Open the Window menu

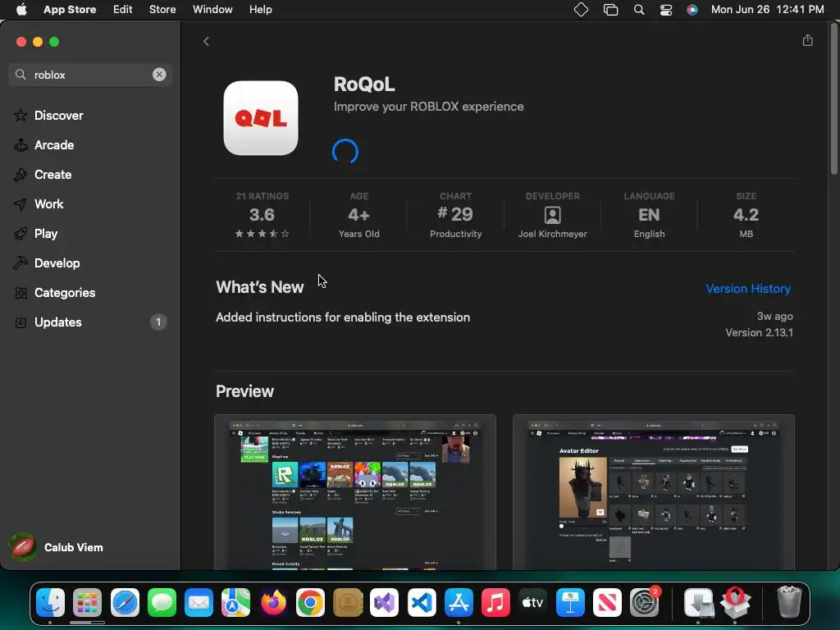tap(212, 10)
